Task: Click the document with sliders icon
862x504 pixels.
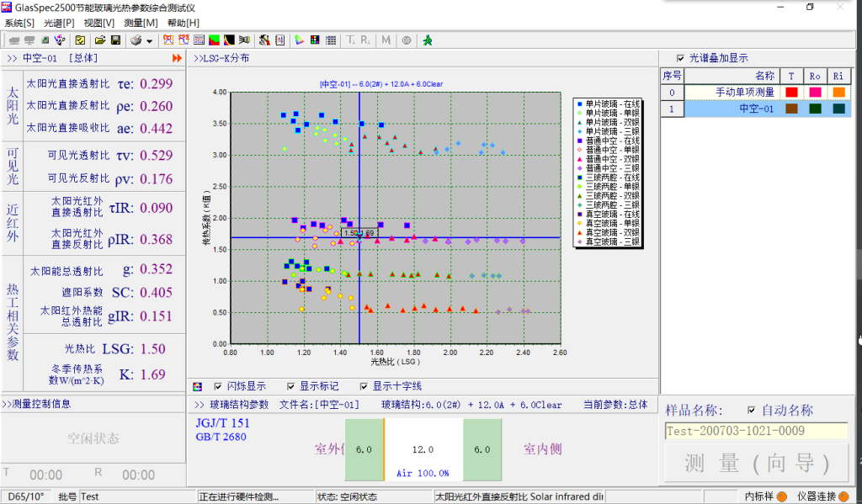Action: click(x=280, y=40)
